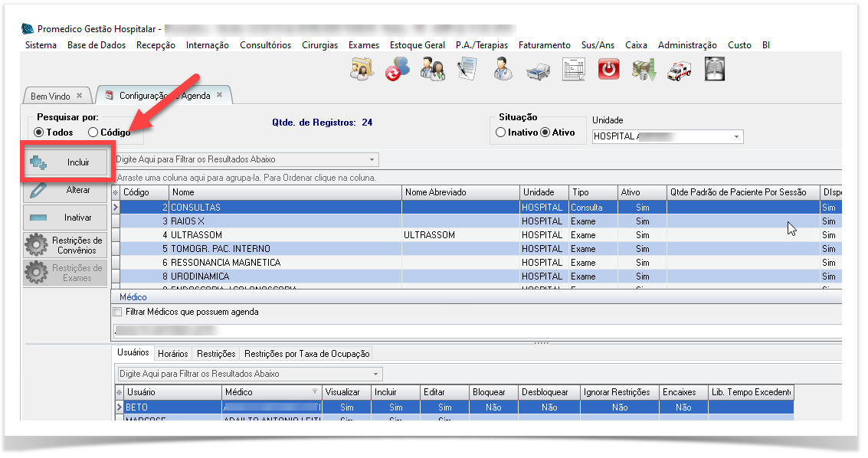Choose the Inativo situation radio button
This screenshot has height=458, width=868.
click(x=501, y=132)
